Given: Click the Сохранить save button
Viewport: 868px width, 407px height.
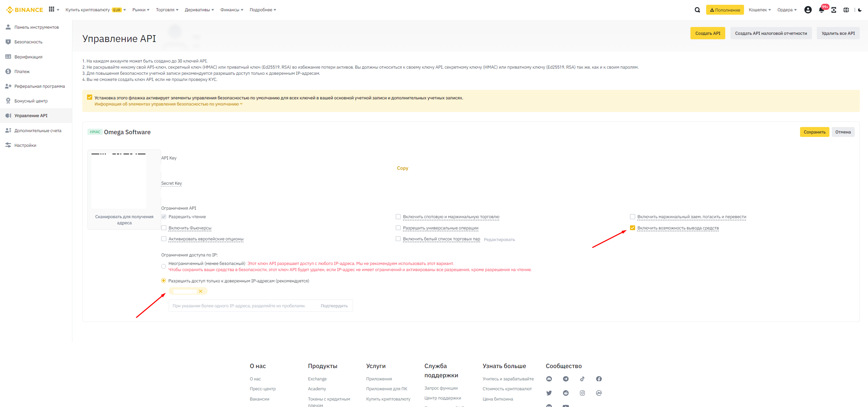Looking at the screenshot, I should 814,132.
